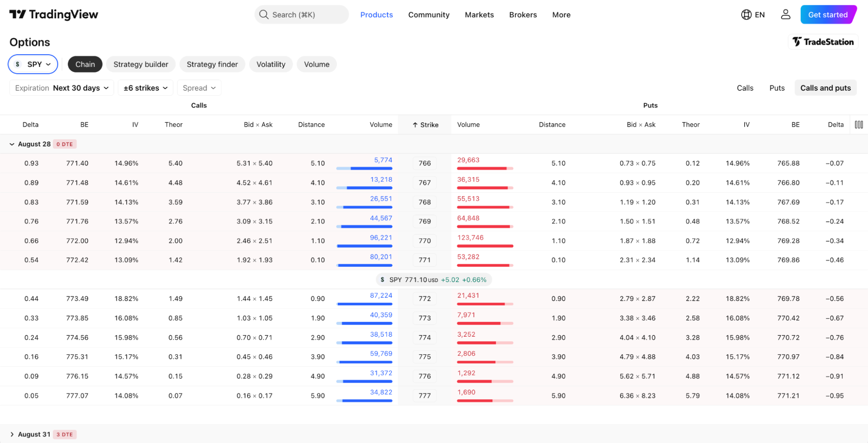
Task: Switch to Strategy builder tab
Action: pos(141,64)
